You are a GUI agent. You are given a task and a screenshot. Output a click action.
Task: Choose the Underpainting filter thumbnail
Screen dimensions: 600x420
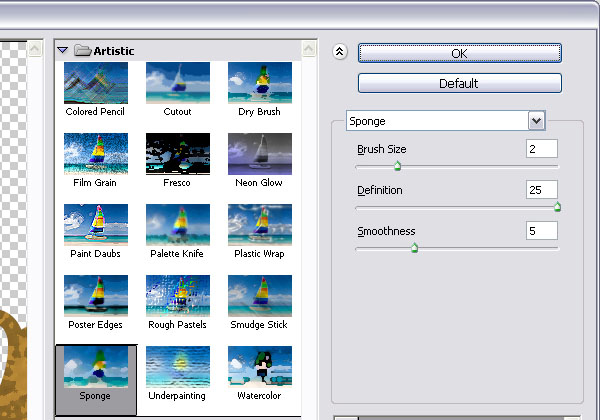[177, 367]
